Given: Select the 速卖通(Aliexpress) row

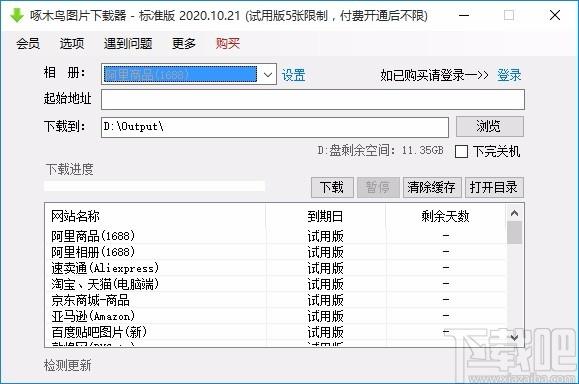Looking at the screenshot, I should tap(275, 268).
